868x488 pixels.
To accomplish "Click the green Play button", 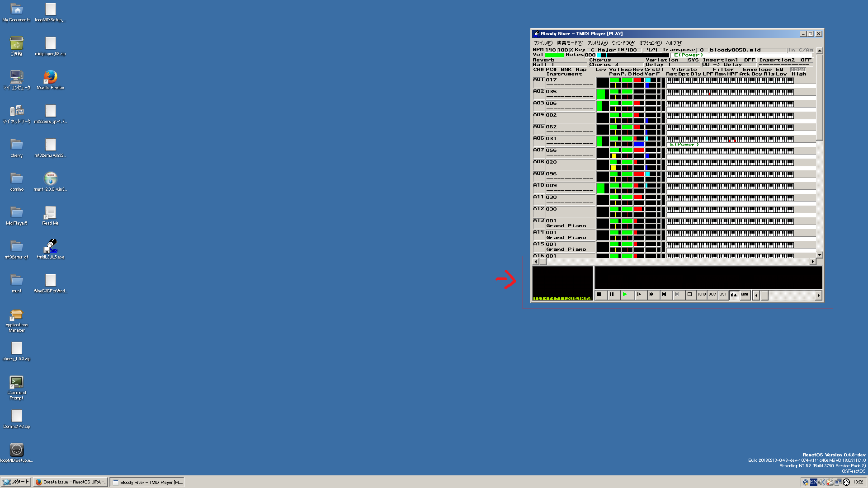I will pyautogui.click(x=625, y=295).
